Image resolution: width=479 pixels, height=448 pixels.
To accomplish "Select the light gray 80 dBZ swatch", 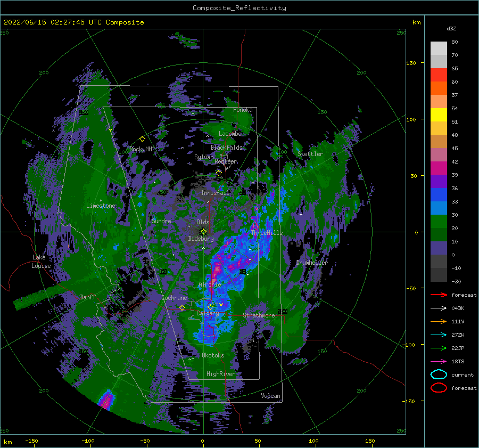I will [x=439, y=48].
